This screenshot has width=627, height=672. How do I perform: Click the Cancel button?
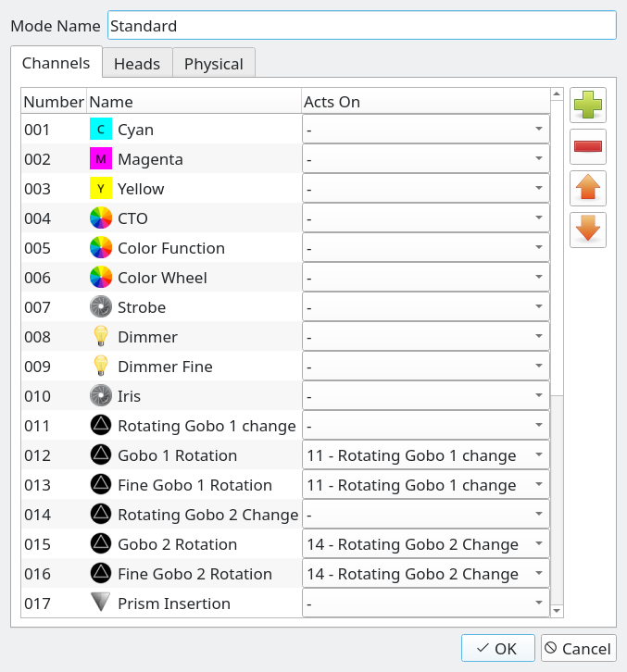(579, 648)
